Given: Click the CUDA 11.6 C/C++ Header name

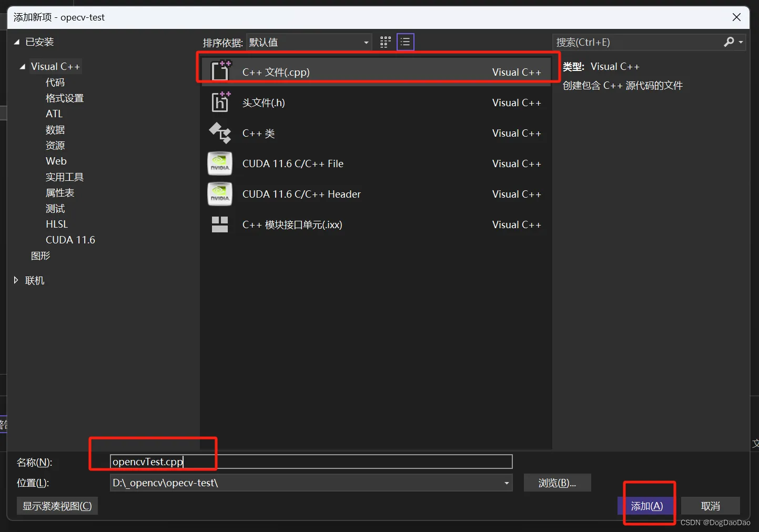Looking at the screenshot, I should tap(301, 194).
